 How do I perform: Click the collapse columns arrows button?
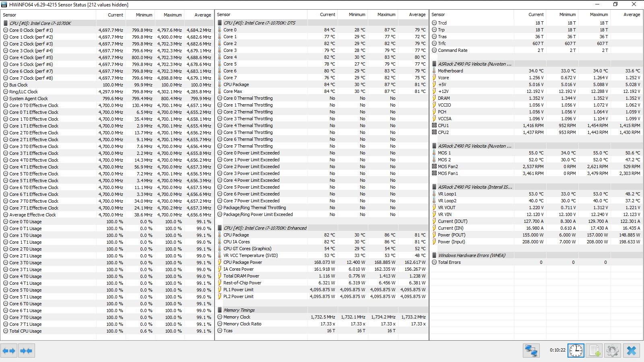26,351
